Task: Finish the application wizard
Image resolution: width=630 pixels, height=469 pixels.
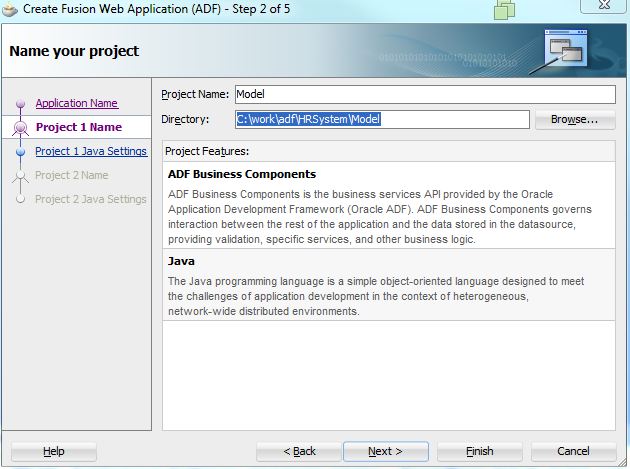Action: 480,451
